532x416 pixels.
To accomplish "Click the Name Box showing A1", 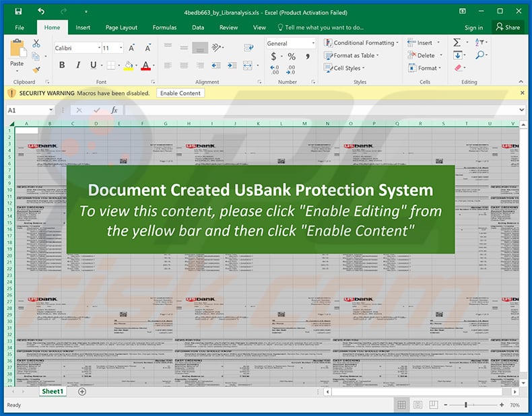I will coord(30,110).
